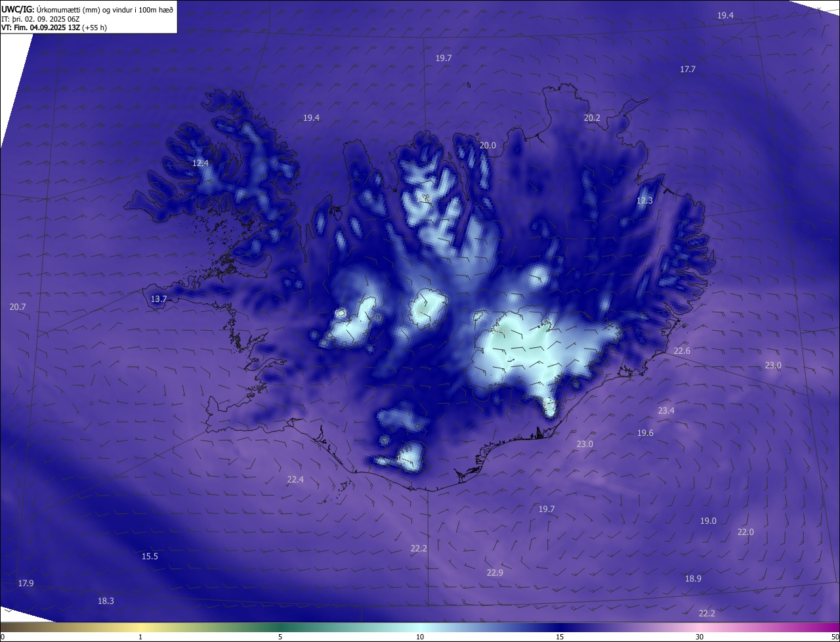The height and width of the screenshot is (642, 840).
Task: Click the colour scale tick label 0
Action: (x=3, y=637)
